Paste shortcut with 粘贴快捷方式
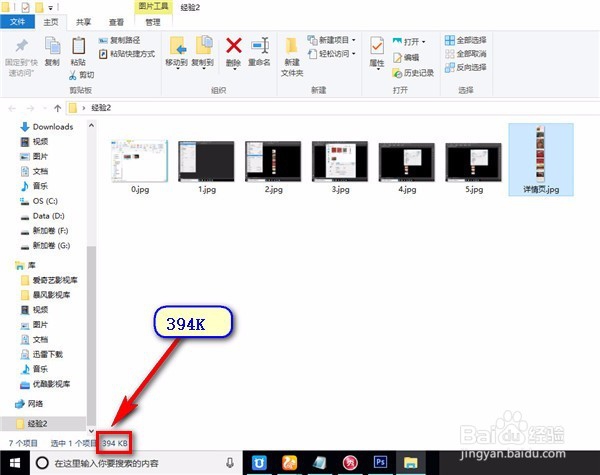Viewport: 600px width, 475px height. 127,54
